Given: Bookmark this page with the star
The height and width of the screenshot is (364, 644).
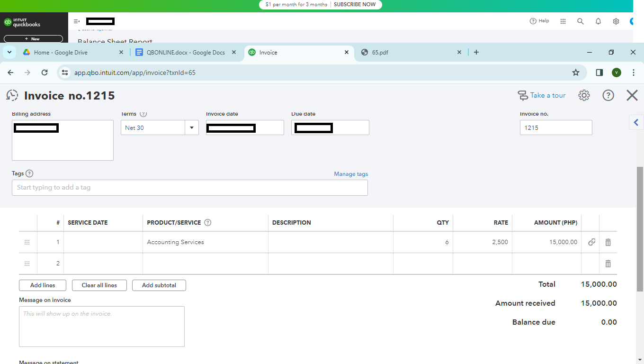Looking at the screenshot, I should (576, 73).
